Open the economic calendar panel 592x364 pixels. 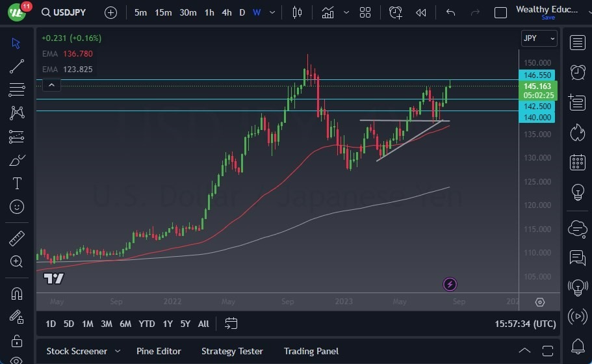[x=577, y=162]
